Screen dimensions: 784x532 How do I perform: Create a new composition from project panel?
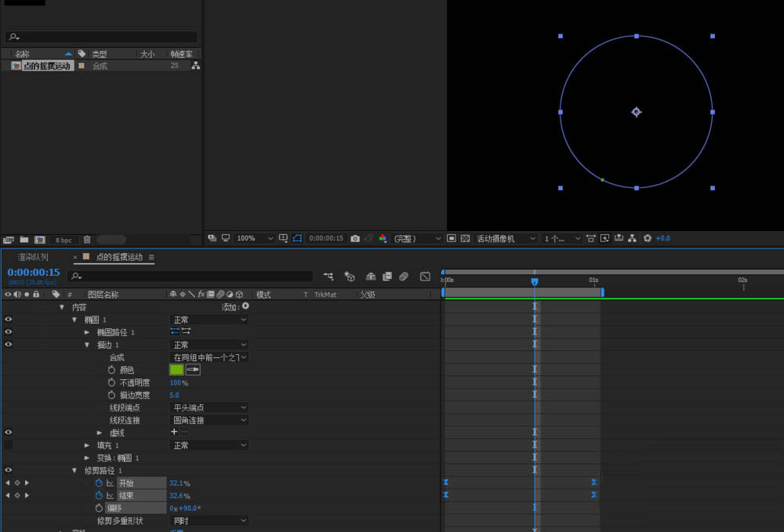point(39,240)
